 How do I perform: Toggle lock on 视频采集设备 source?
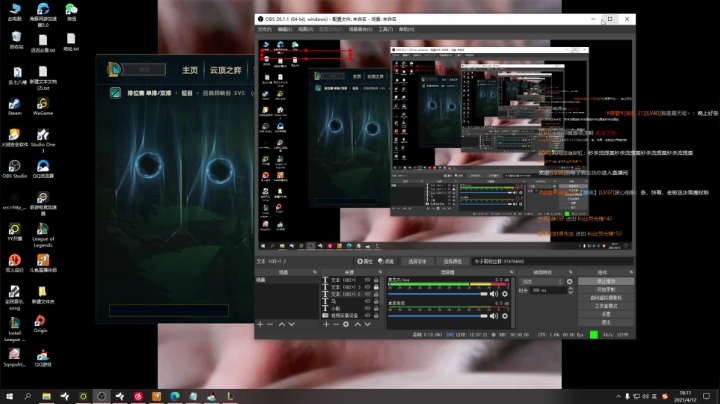[376, 315]
